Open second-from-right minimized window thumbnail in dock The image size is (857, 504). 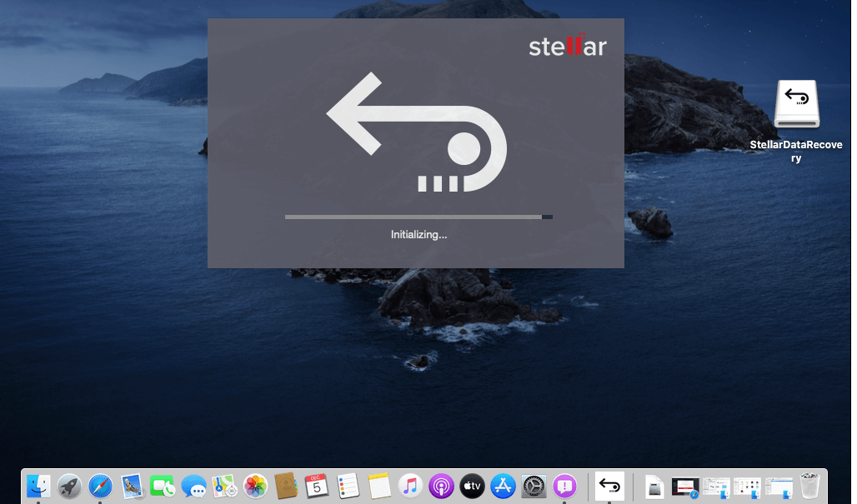tap(747, 487)
